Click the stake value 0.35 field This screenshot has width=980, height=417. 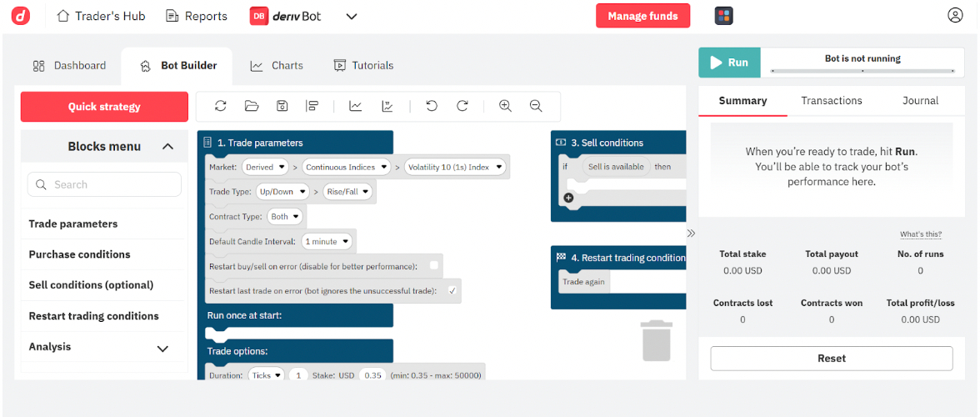(x=372, y=375)
